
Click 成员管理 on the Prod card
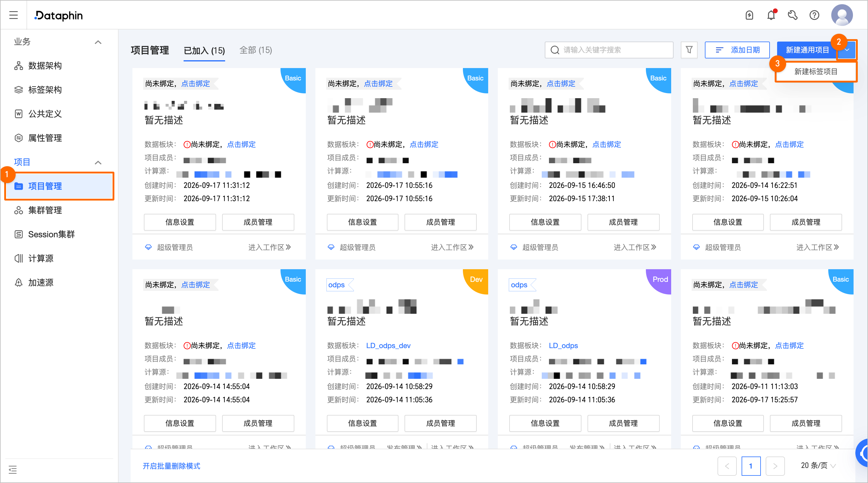pyautogui.click(x=623, y=423)
